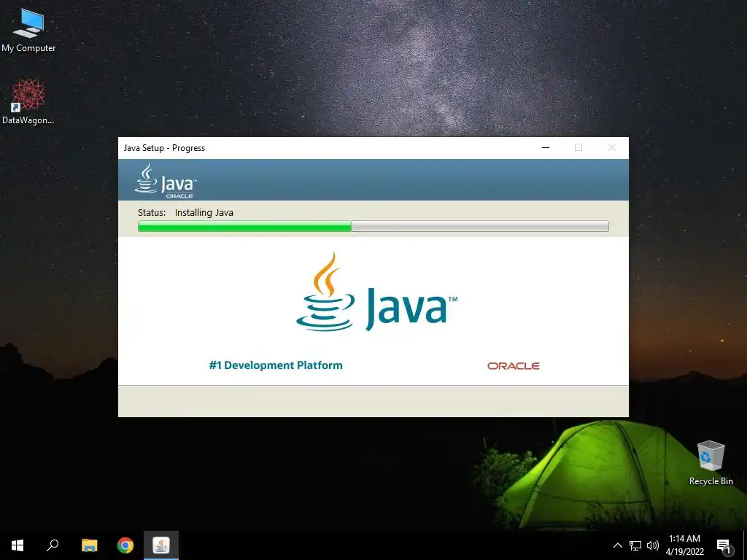Click the 'Java Setup - Progress' title text
Image resolution: width=747 pixels, height=560 pixels.
click(164, 147)
